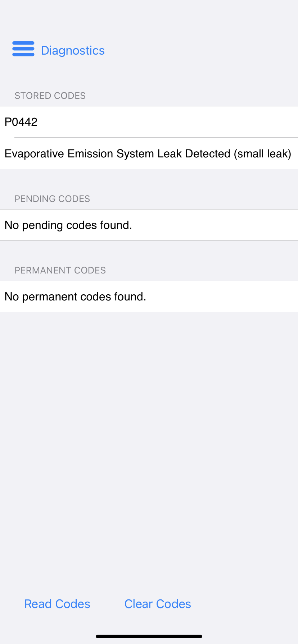Click the 'Evaporative' word in the code description
This screenshot has height=644, width=298.
(34, 154)
